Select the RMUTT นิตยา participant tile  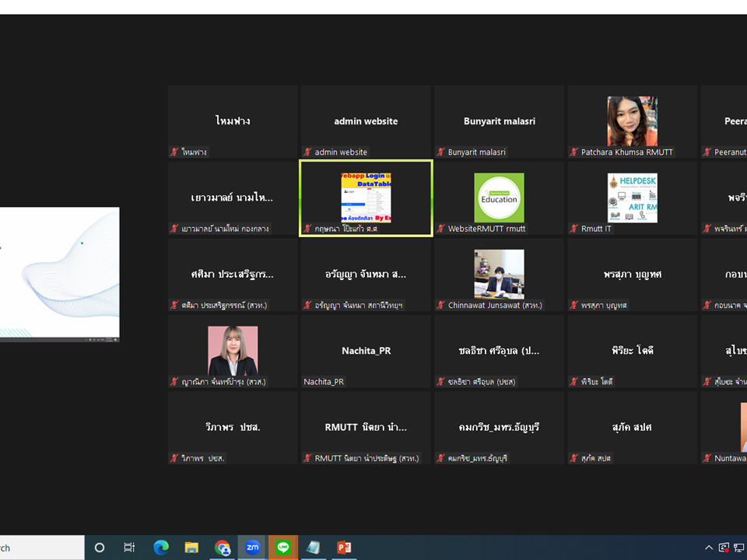tap(366, 428)
